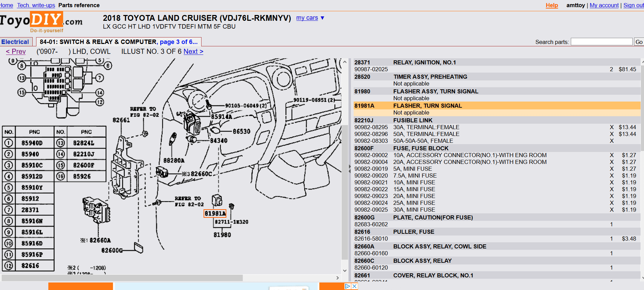Click the diagram horizontal scrollbar right arrow

tap(338, 278)
